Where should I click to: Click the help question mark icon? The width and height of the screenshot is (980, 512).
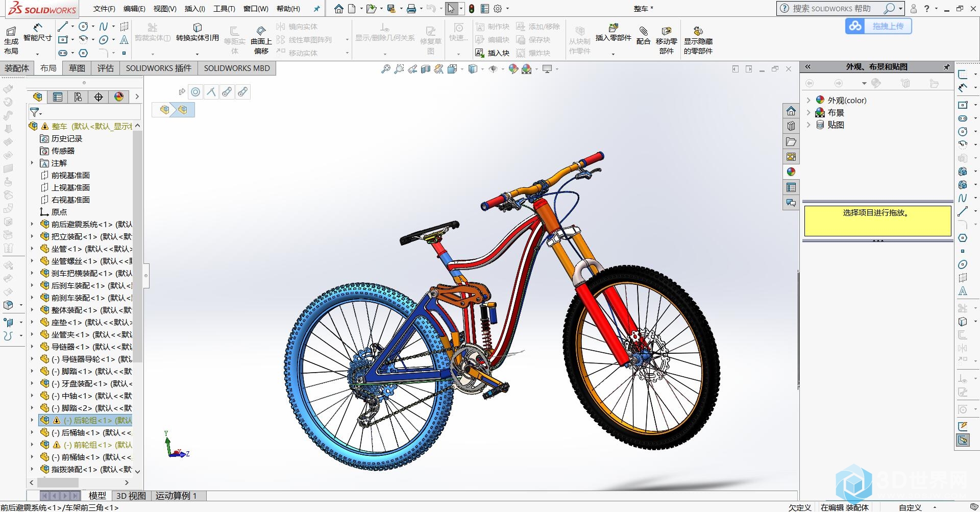(x=926, y=9)
